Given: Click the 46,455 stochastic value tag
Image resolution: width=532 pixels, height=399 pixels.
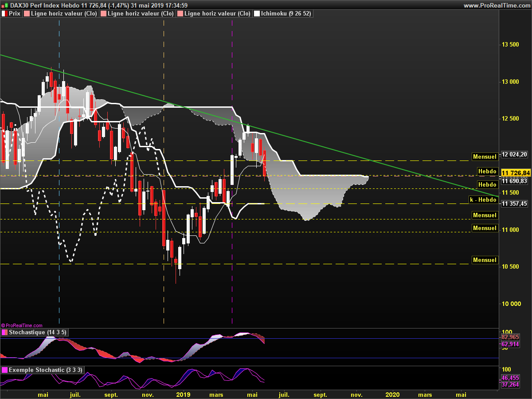Looking at the screenshot, I should point(510,377).
